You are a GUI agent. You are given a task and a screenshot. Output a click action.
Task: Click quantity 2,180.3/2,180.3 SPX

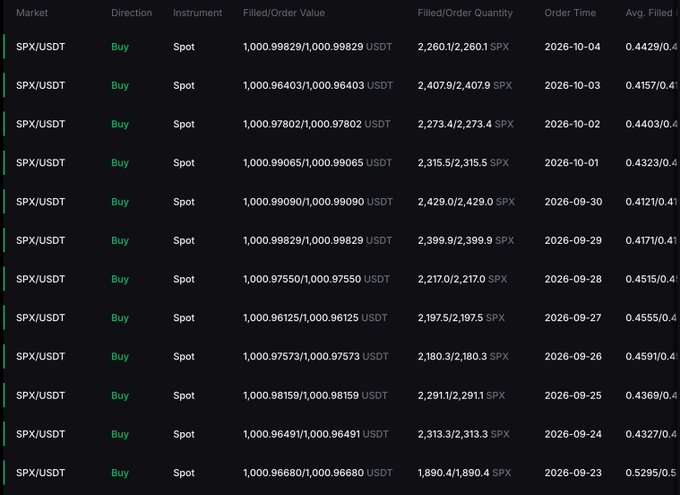point(463,356)
